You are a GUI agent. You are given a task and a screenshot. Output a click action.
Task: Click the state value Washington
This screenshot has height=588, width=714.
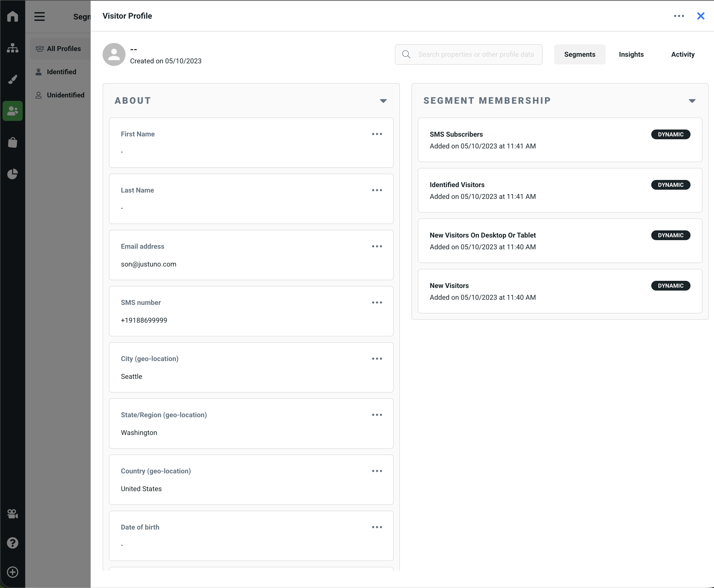(139, 433)
